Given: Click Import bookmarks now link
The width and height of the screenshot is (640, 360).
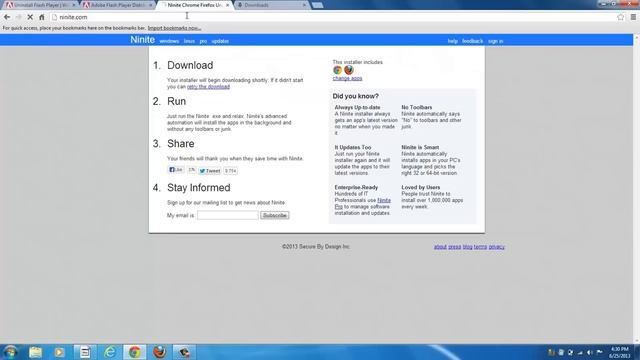Looking at the screenshot, I should 174,28.
